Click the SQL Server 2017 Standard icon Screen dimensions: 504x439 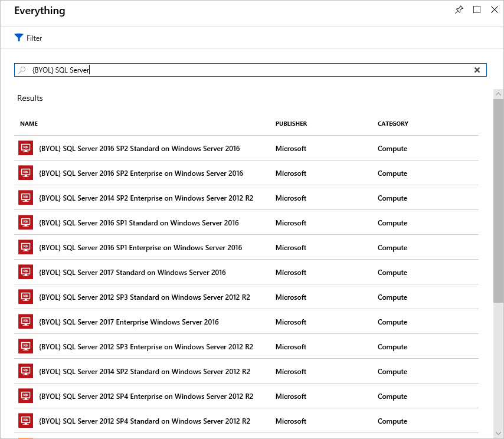pyautogui.click(x=25, y=273)
